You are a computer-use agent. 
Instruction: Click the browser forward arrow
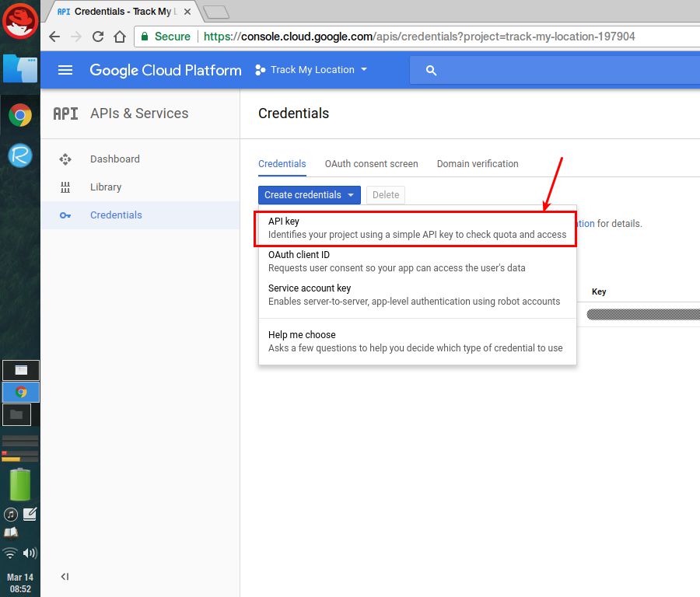click(x=76, y=37)
